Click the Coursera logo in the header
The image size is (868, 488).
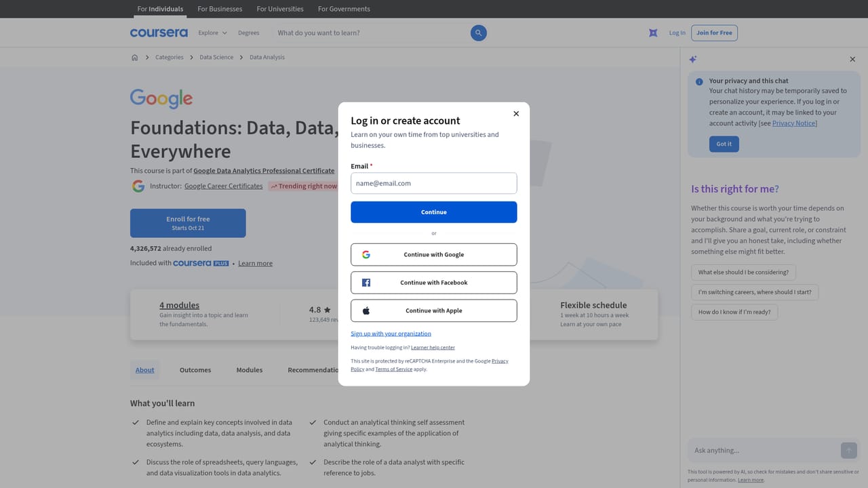[x=159, y=33]
